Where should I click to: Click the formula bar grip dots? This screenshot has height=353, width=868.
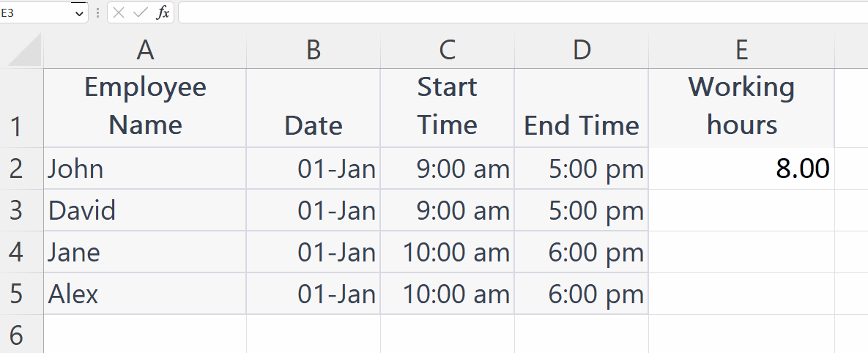point(97,12)
